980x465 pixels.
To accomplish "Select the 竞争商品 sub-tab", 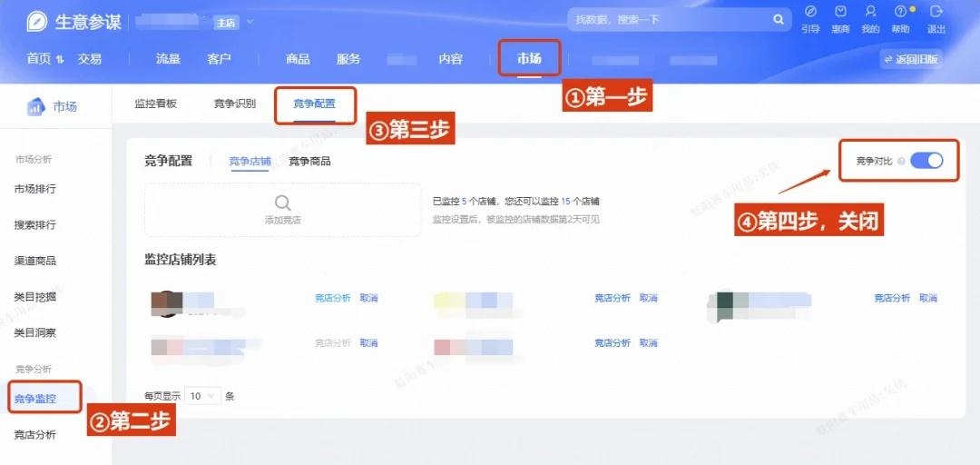I will pyautogui.click(x=309, y=162).
